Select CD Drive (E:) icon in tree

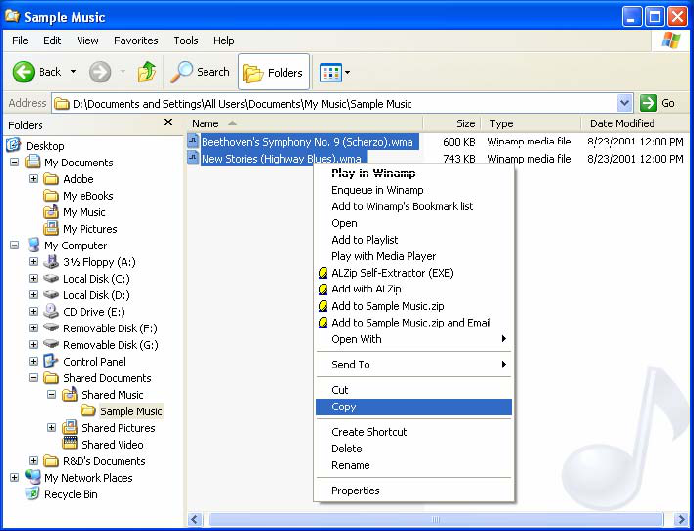[51, 311]
